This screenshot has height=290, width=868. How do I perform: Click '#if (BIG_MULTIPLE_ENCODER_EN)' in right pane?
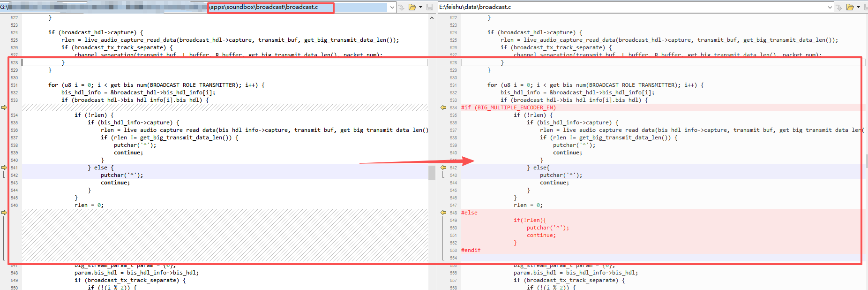509,107
